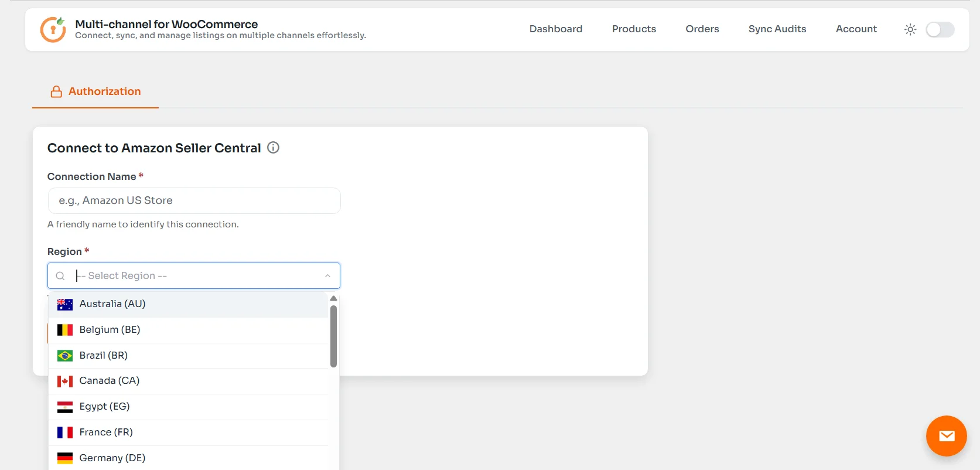Viewport: 980px width, 470px height.
Task: Open the orange mail support chat button
Action: pos(946,436)
